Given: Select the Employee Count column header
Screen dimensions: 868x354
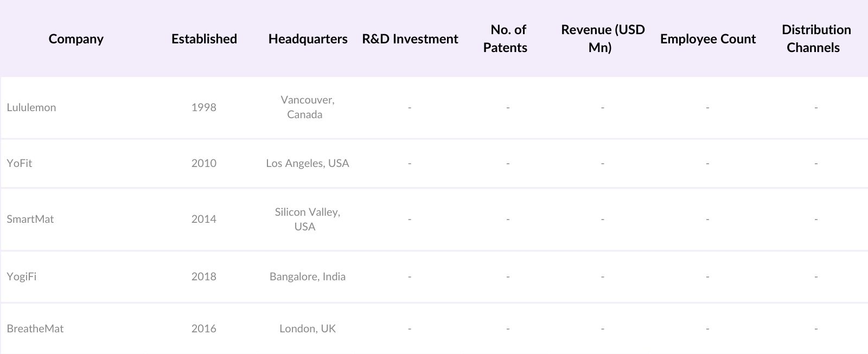Looking at the screenshot, I should pos(708,39).
